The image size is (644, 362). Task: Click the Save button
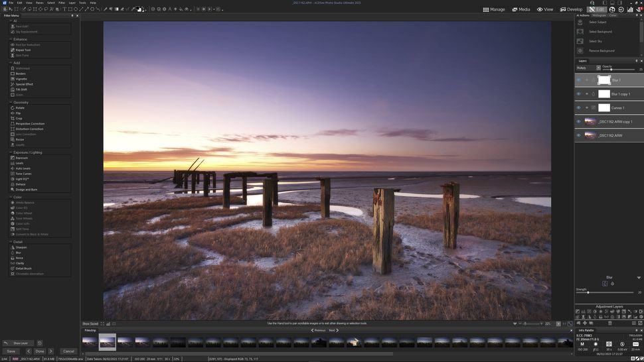[11, 351]
